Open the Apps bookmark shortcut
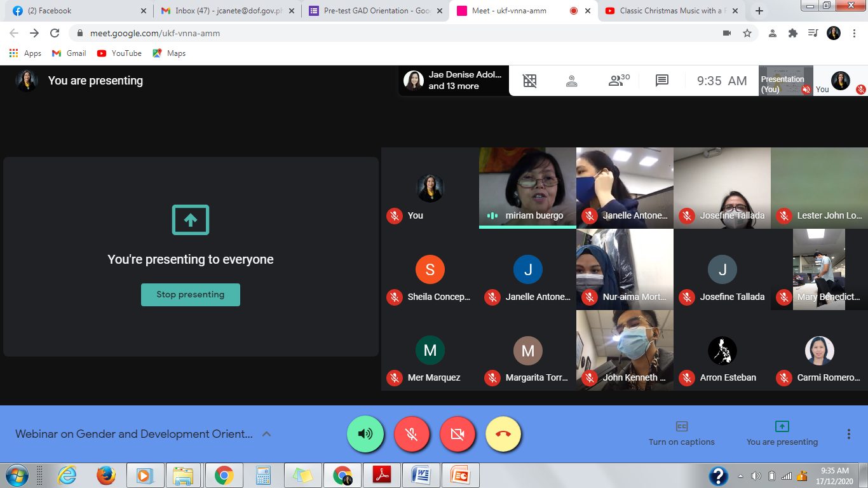 point(25,53)
